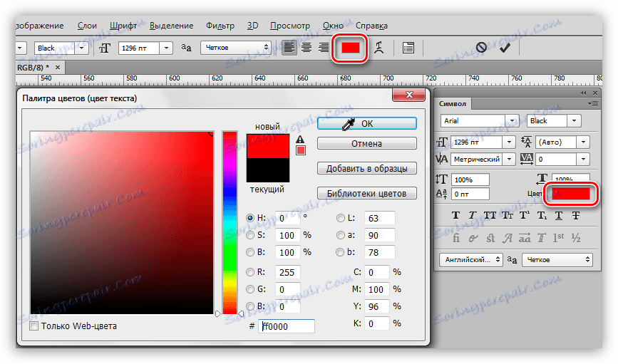Apply All Caps style in Символ panel
618x364 pixels.
click(x=490, y=216)
